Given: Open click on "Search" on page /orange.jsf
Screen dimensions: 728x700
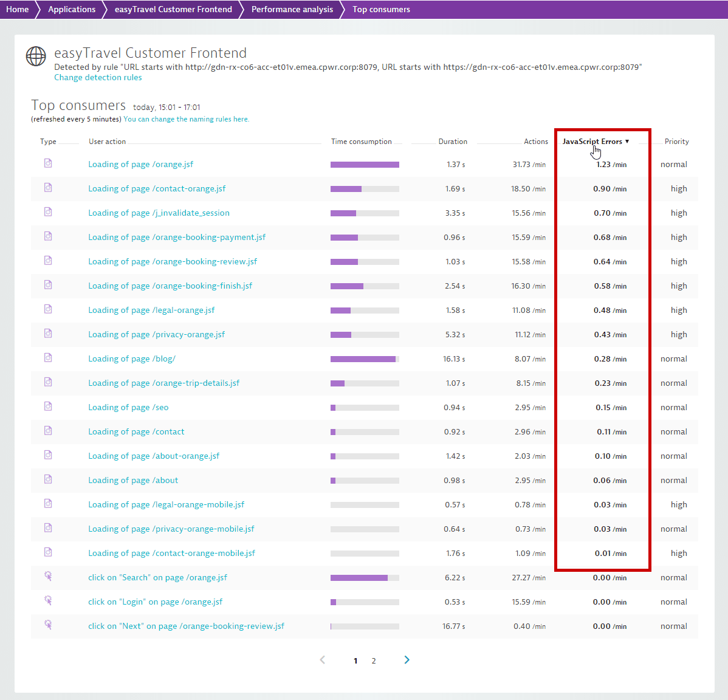Looking at the screenshot, I should point(158,577).
